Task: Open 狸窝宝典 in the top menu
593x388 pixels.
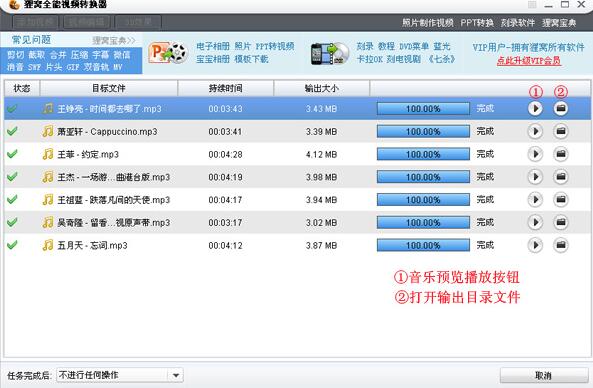Action: point(559,23)
